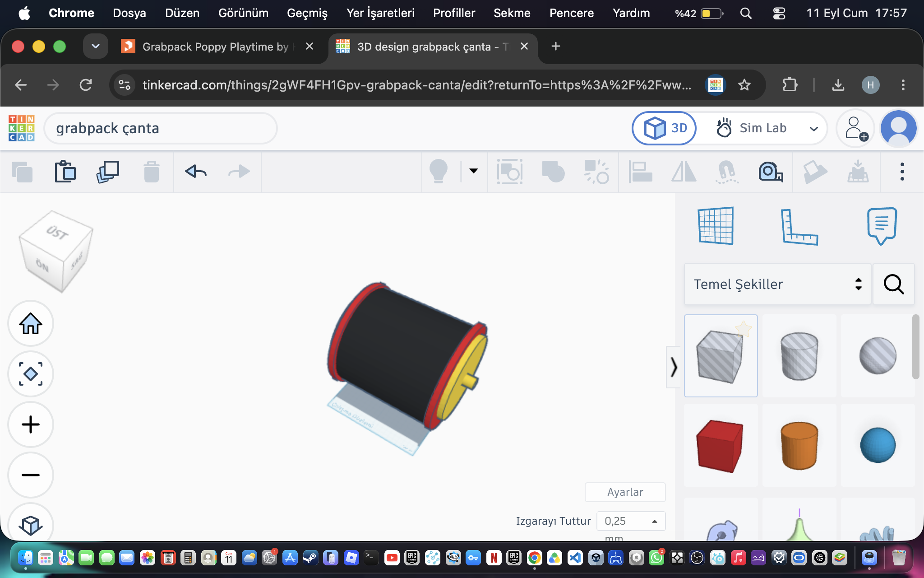Toggle the Cruise magnet tool
The width and height of the screenshot is (924, 578).
click(727, 172)
